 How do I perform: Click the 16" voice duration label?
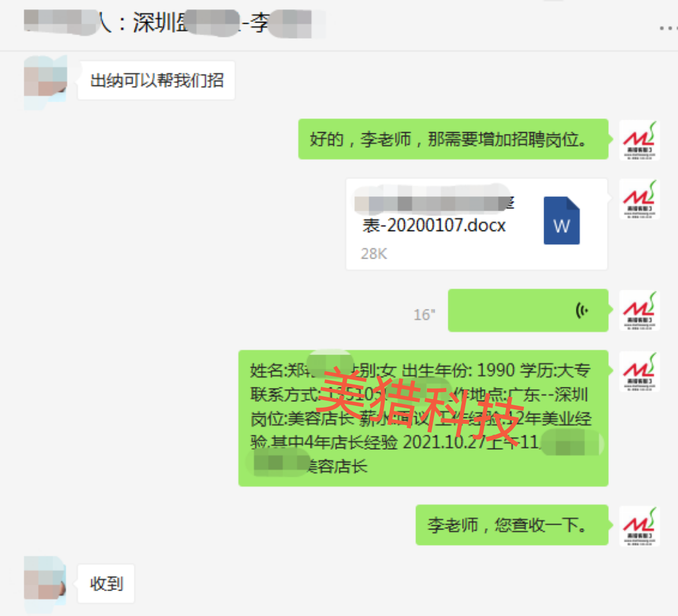pyautogui.click(x=424, y=315)
